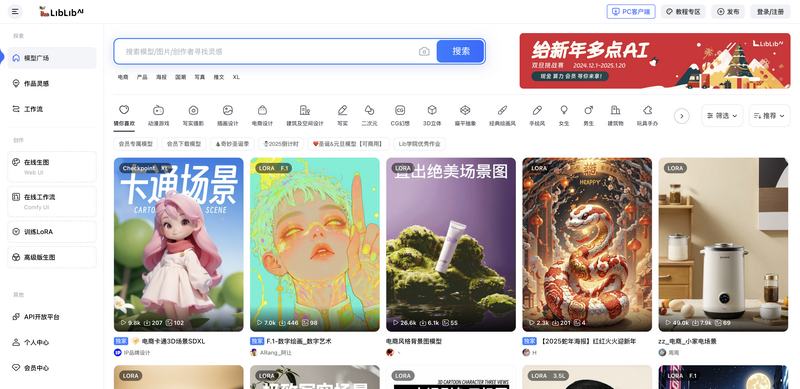Viewport: 800px width, 389px height.
Task: Open 个人中心 in the sidebar
Action: tap(52, 342)
